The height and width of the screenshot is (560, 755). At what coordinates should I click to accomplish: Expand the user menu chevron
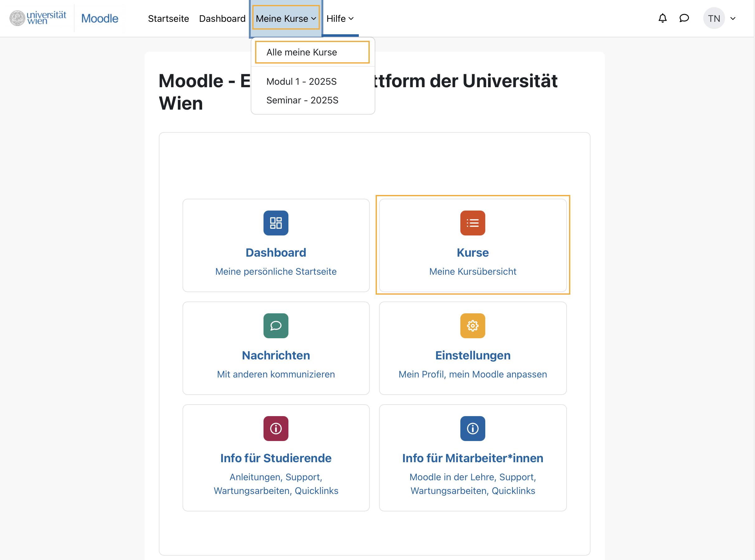click(733, 19)
